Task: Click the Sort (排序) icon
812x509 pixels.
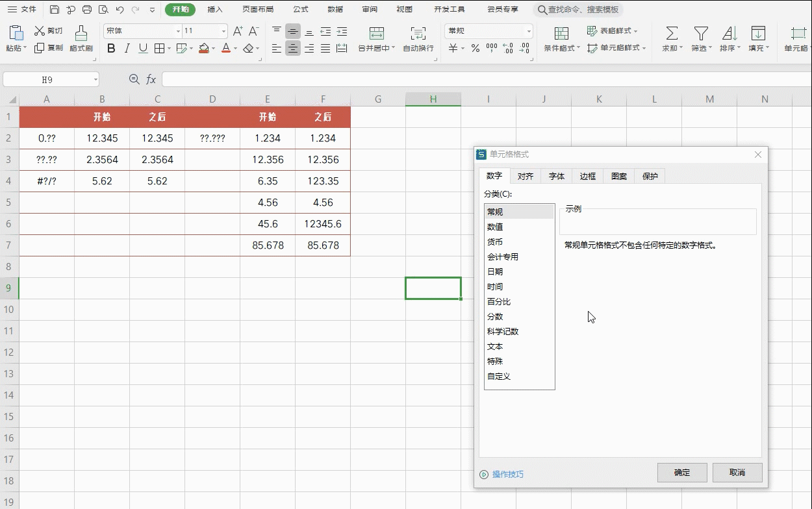Action: pos(729,37)
